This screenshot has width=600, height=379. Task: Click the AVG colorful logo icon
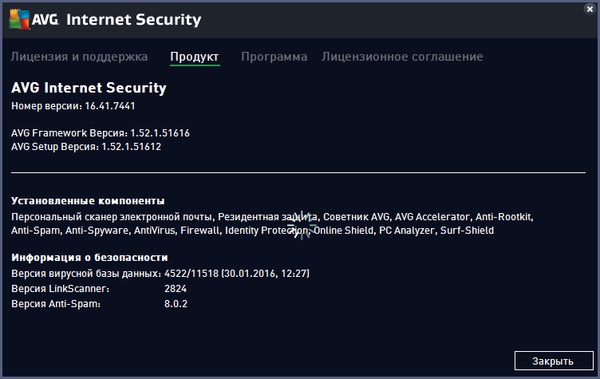19,20
